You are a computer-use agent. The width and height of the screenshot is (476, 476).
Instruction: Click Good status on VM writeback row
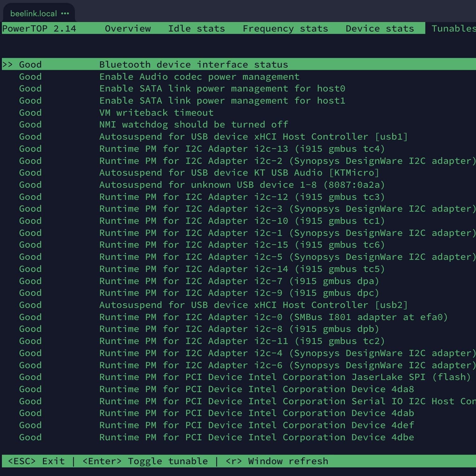[x=30, y=113]
